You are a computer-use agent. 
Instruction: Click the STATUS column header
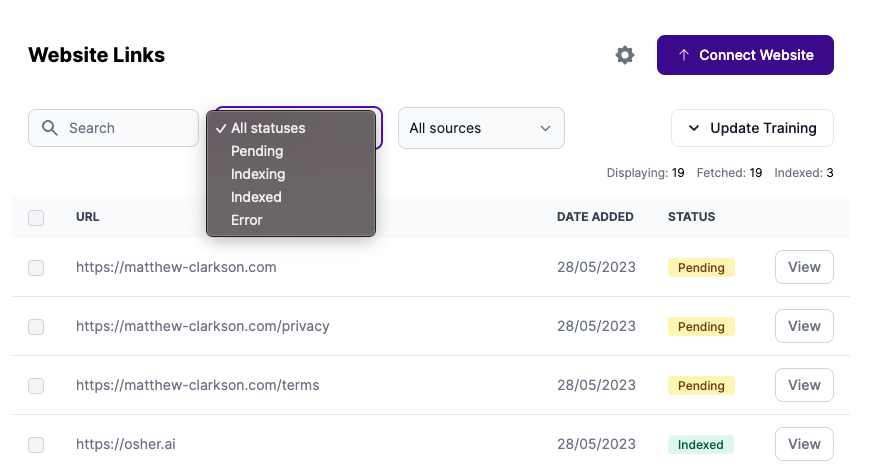(691, 217)
